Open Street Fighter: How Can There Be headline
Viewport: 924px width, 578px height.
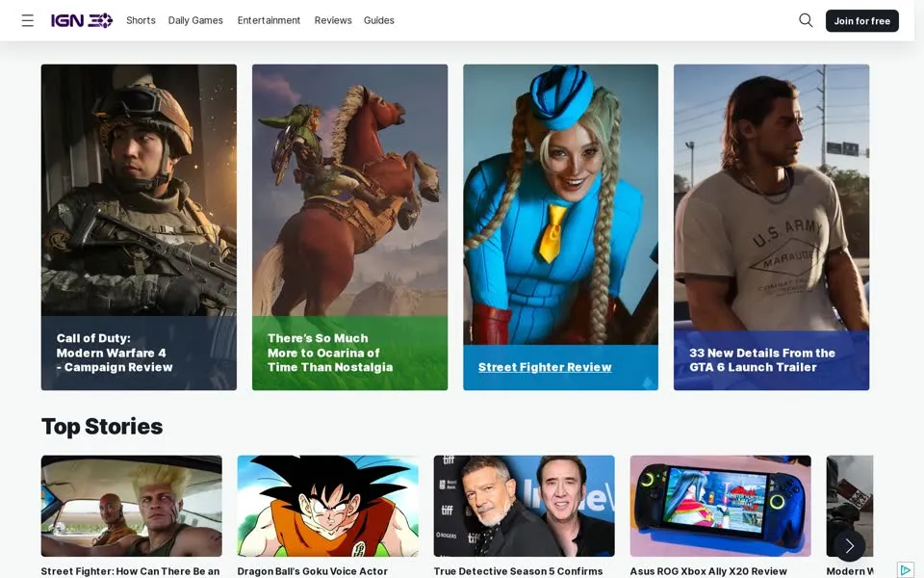click(x=130, y=571)
